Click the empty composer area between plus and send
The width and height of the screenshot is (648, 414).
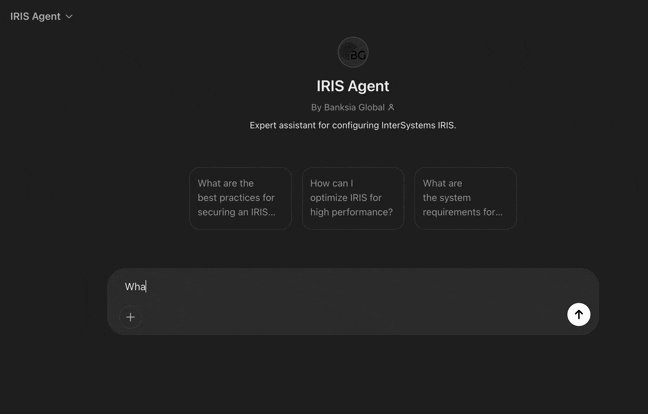coord(350,316)
